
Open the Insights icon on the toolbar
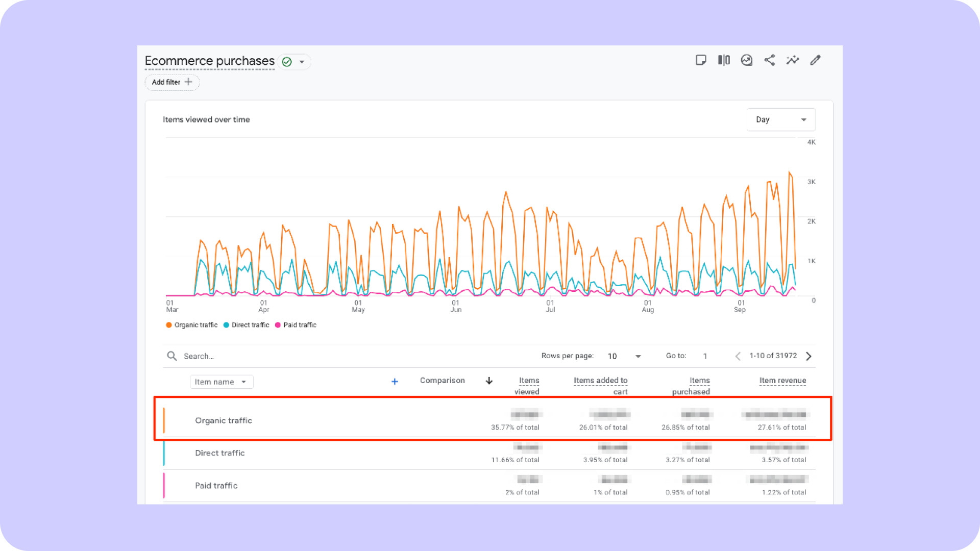pyautogui.click(x=746, y=60)
